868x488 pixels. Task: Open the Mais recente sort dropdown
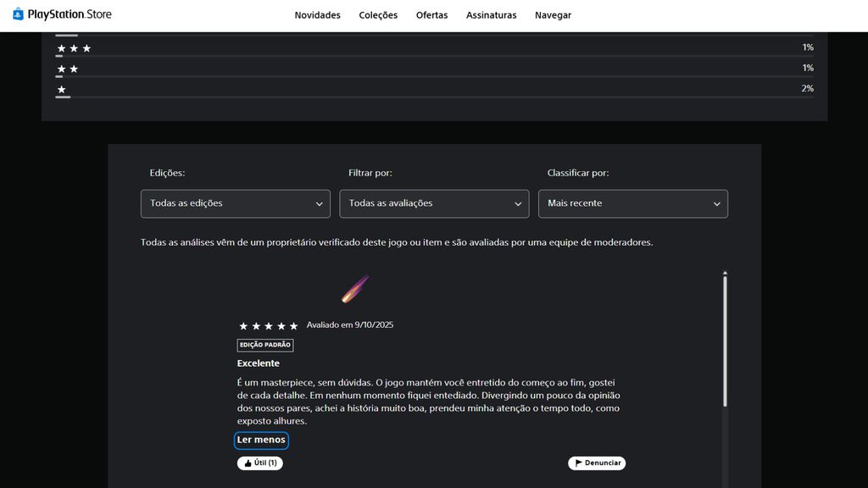click(x=632, y=203)
